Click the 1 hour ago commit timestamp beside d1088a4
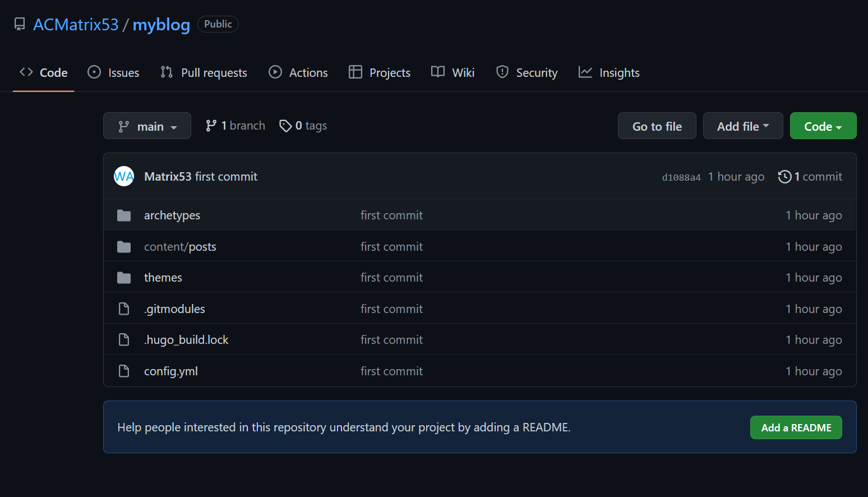This screenshot has width=868, height=497. 736,177
